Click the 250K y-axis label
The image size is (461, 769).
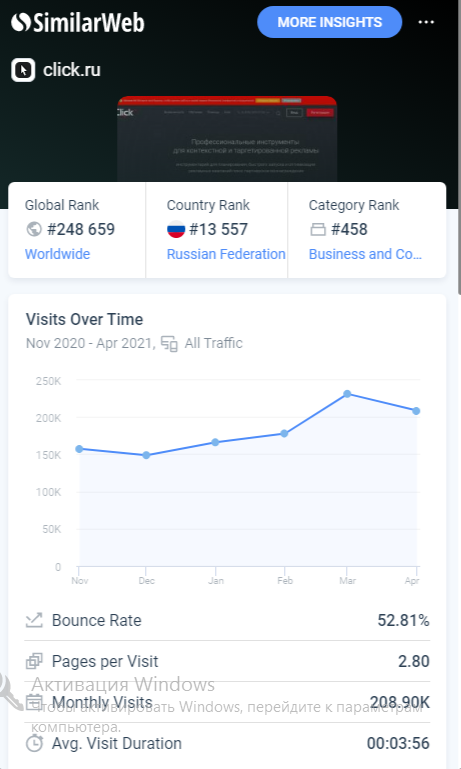[49, 381]
